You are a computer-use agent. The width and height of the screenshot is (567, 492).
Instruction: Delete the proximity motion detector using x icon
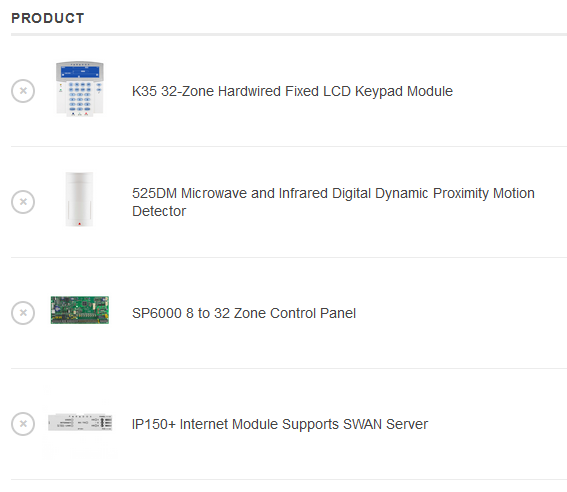pos(23,202)
